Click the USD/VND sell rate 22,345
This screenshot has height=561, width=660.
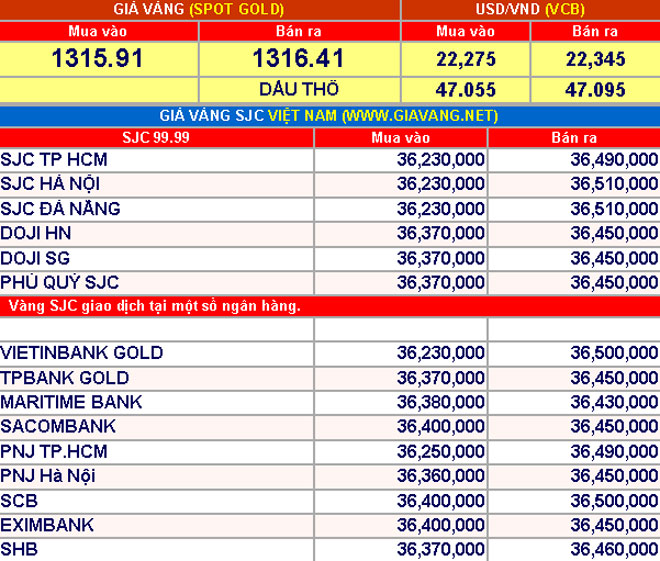(x=596, y=59)
